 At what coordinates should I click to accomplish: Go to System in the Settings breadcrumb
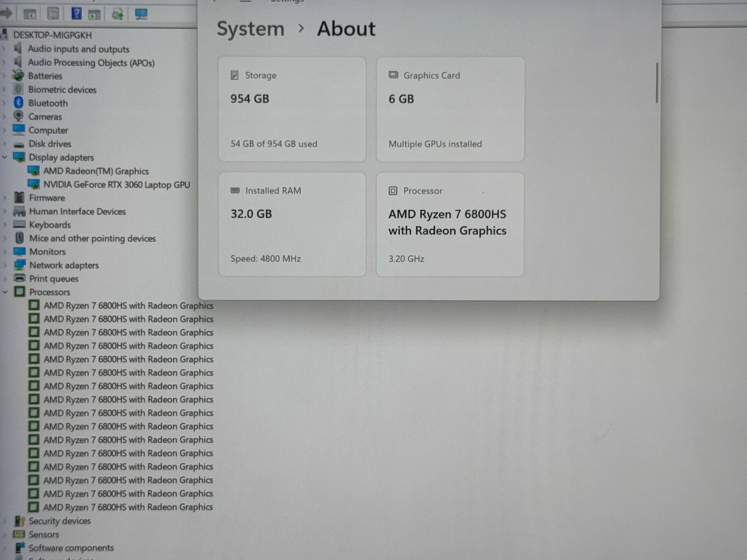251,29
